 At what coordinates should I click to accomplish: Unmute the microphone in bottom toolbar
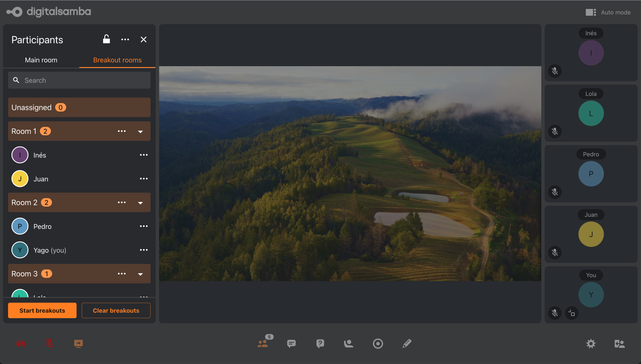click(50, 344)
